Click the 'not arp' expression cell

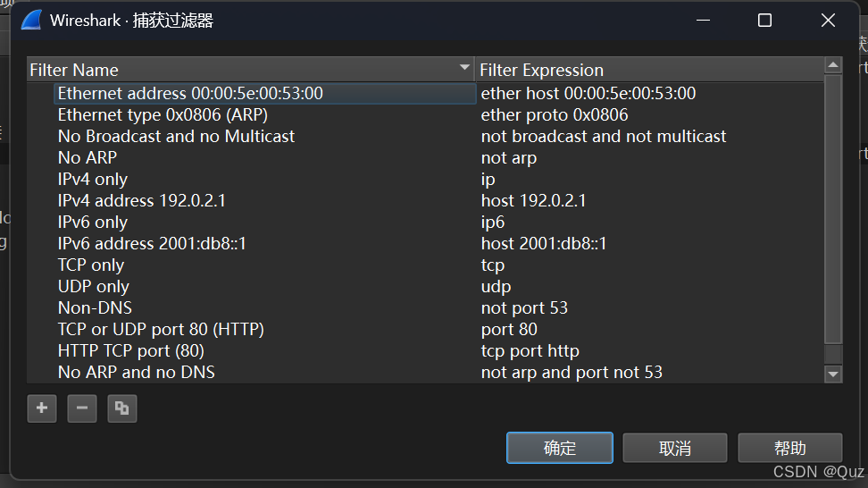pyautogui.click(x=509, y=158)
